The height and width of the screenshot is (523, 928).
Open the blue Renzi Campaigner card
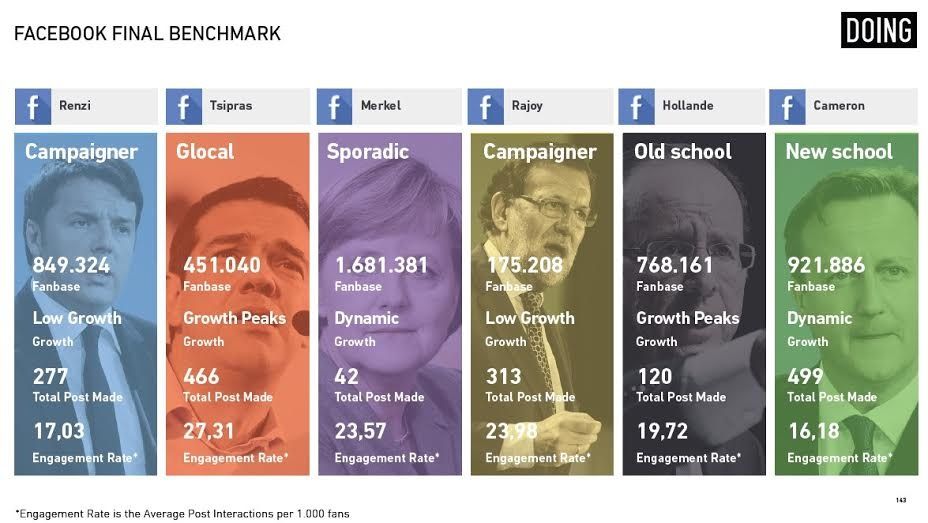86,304
